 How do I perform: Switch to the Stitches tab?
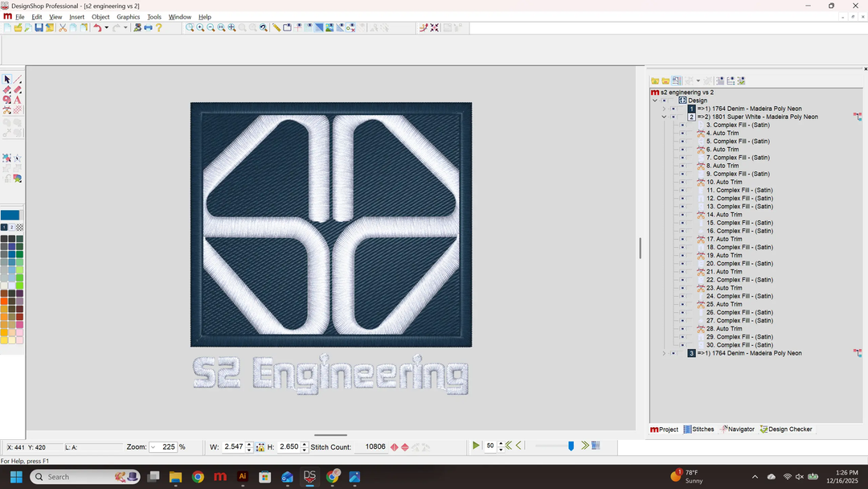(698, 429)
